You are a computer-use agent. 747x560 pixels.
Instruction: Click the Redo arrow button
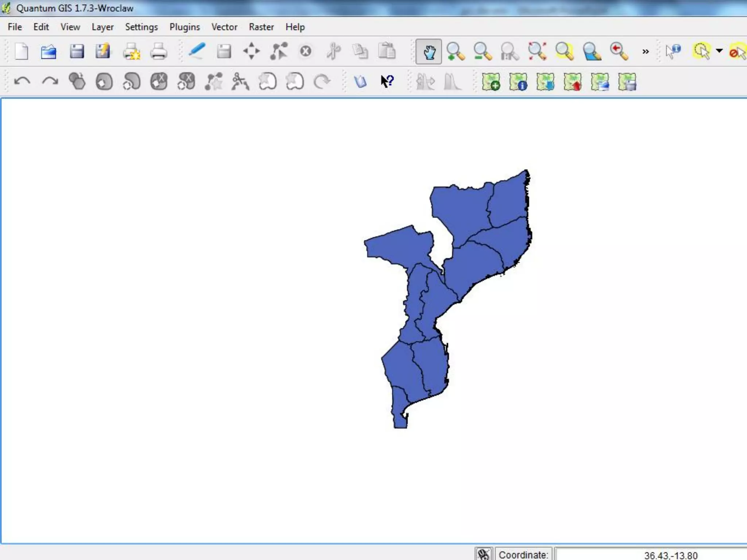point(50,81)
